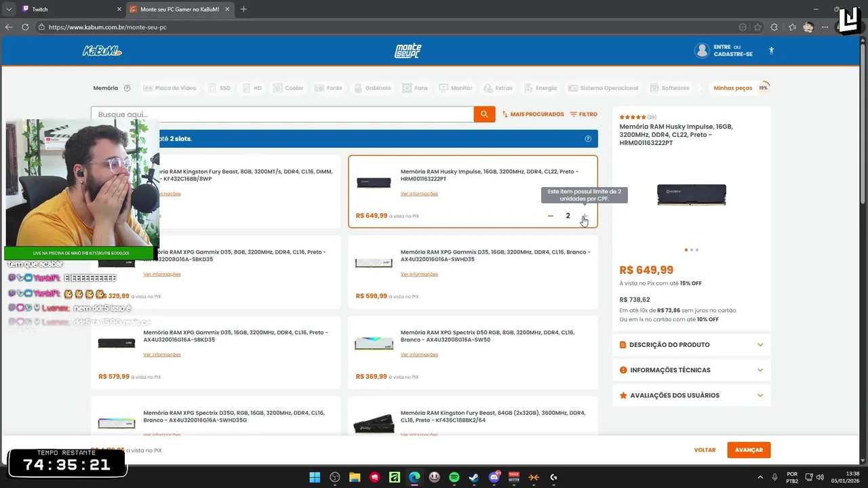Select the white XPG Gammix D35 thumbnail
868x488 pixels.
coord(374,263)
